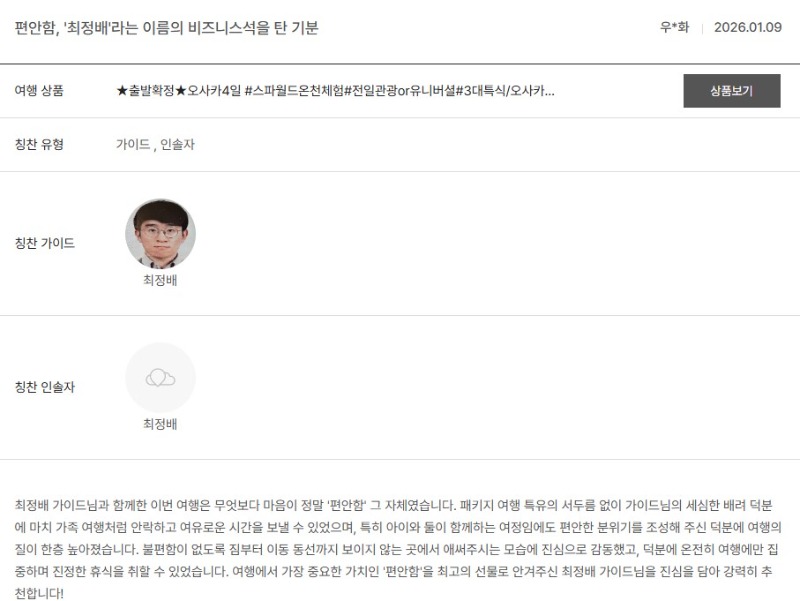Click the review title about 비즈니스석
This screenshot has width=800, height=601.
(166, 28)
